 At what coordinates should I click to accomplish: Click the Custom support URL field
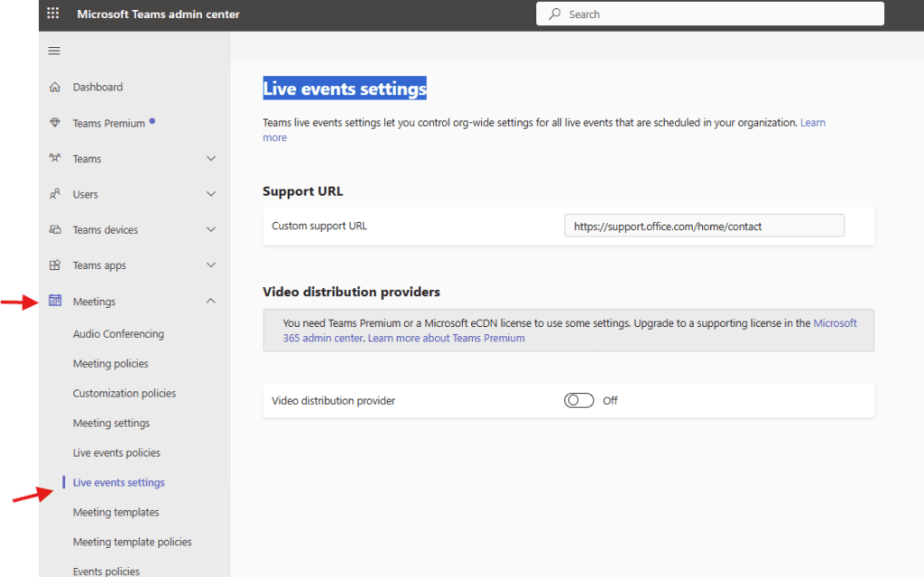pyautogui.click(x=704, y=226)
